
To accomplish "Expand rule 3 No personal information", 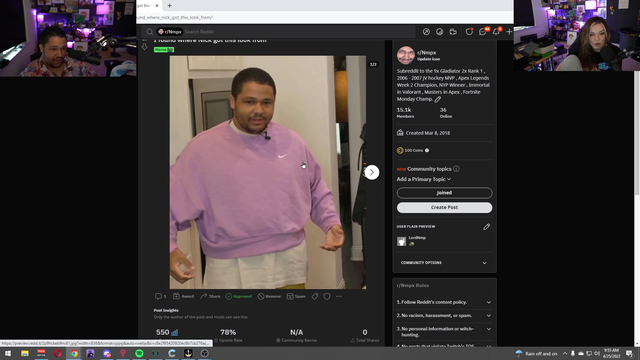I will [444, 331].
